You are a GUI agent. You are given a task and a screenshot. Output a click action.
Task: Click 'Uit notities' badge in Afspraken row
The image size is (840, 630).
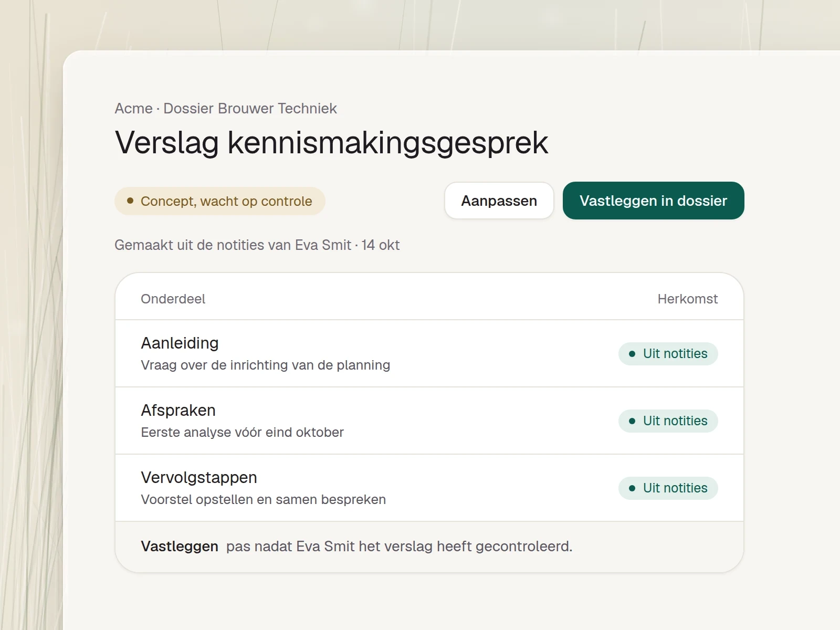(x=668, y=421)
